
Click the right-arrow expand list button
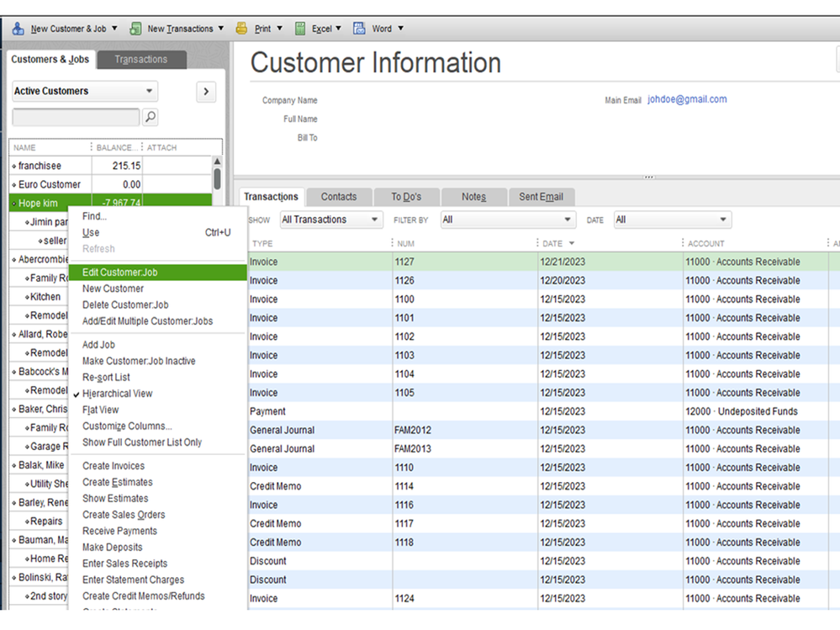206,92
